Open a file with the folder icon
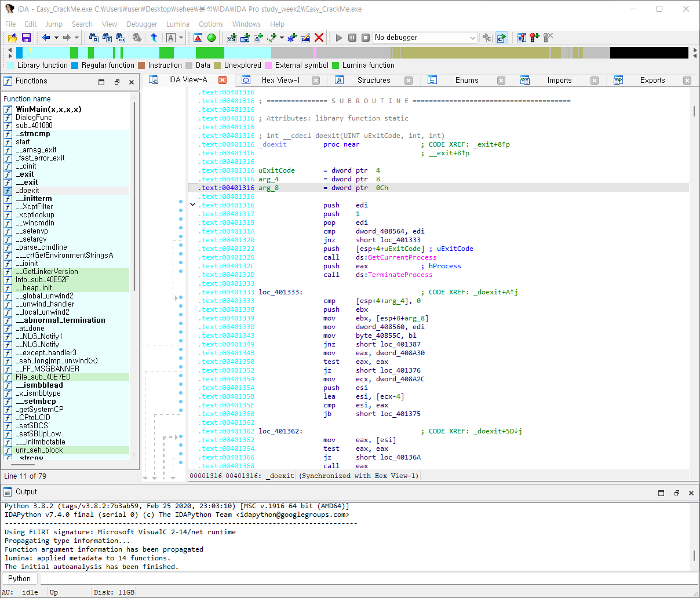 coord(12,38)
